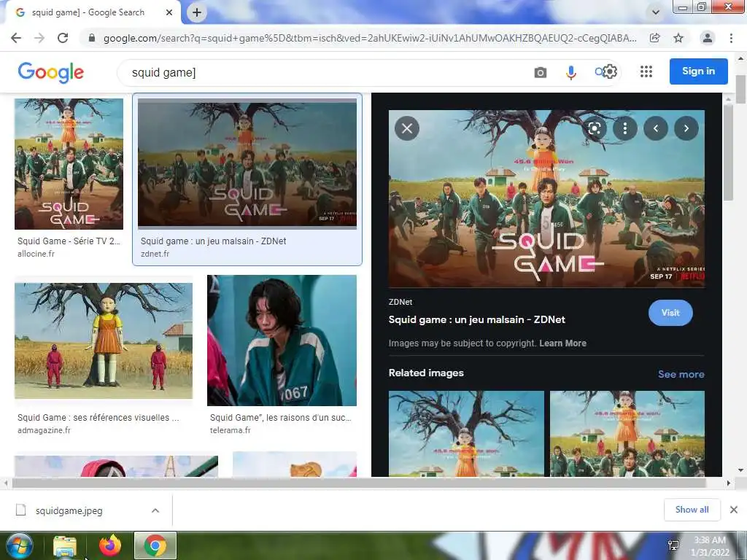The width and height of the screenshot is (747, 560).
Task: Open the player 067 image thumbnail
Action: 282,340
